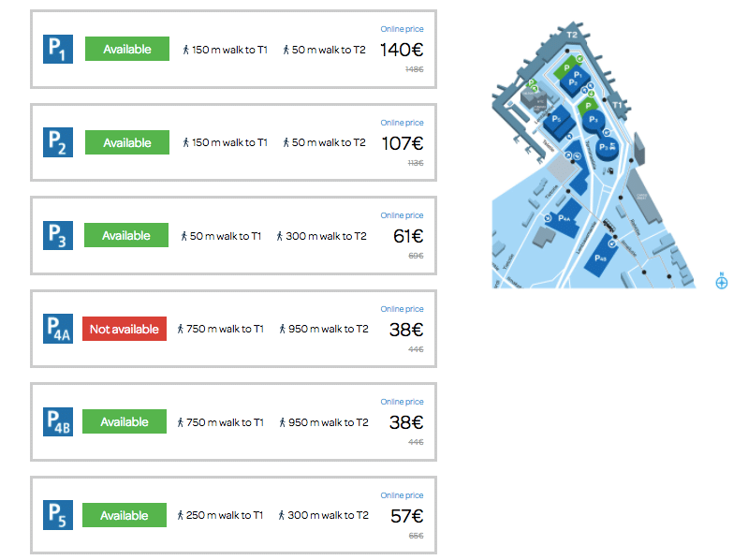Screen dimensions: 748x560
Task: Select P1 parking Available button
Action: [127, 50]
